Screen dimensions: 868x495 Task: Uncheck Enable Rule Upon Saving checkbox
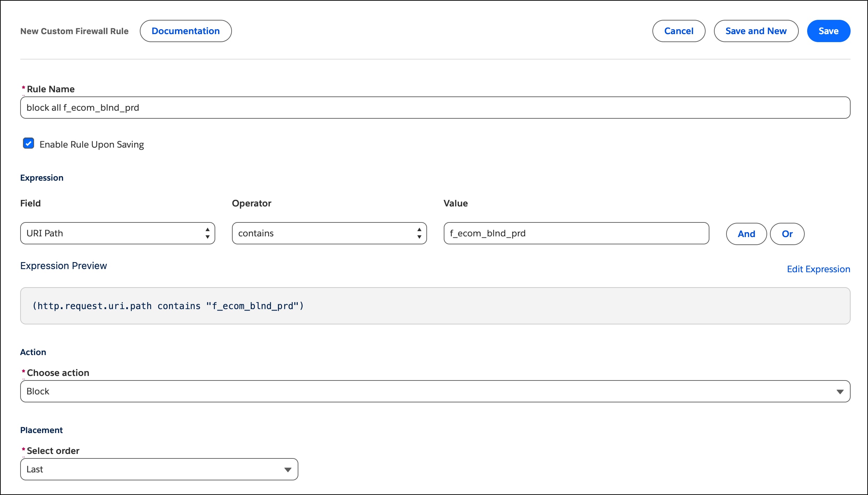pos(29,143)
